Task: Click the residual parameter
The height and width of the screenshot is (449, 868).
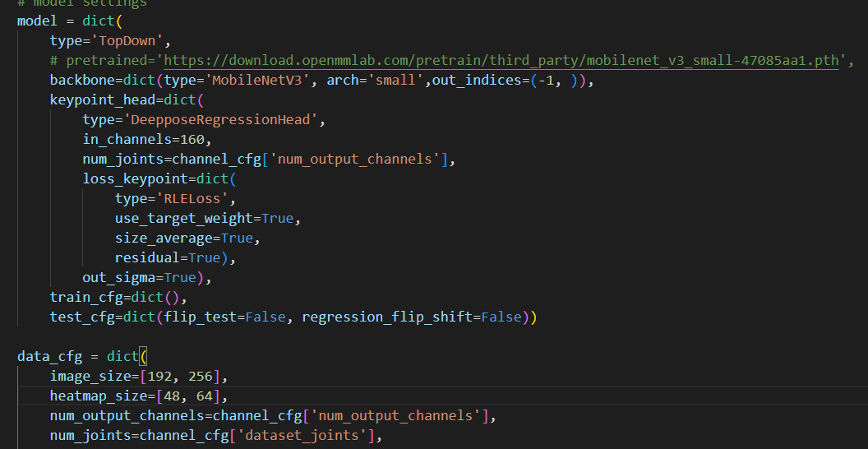Action: coord(148,257)
